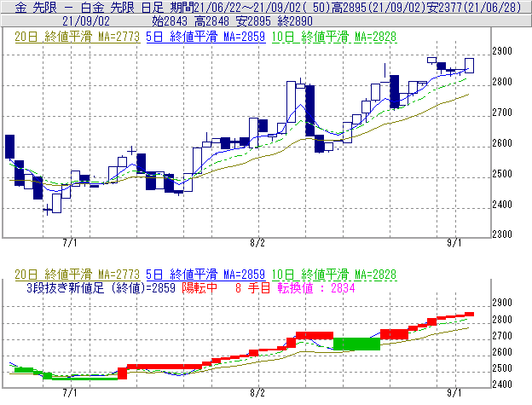Image resolution: width=532 pixels, height=405 pixels.
Task: Click the 安2377(21/06/28) period low text
Action: pyautogui.click(x=474, y=7)
